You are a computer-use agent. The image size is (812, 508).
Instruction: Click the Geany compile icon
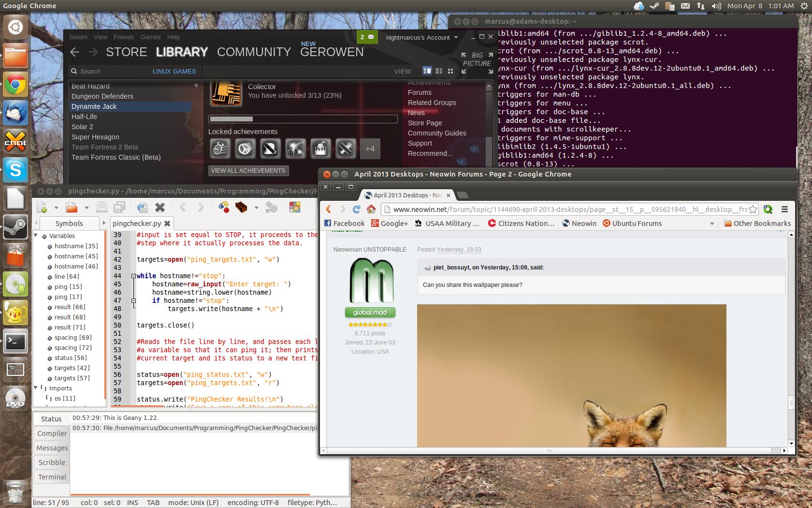click(223, 208)
